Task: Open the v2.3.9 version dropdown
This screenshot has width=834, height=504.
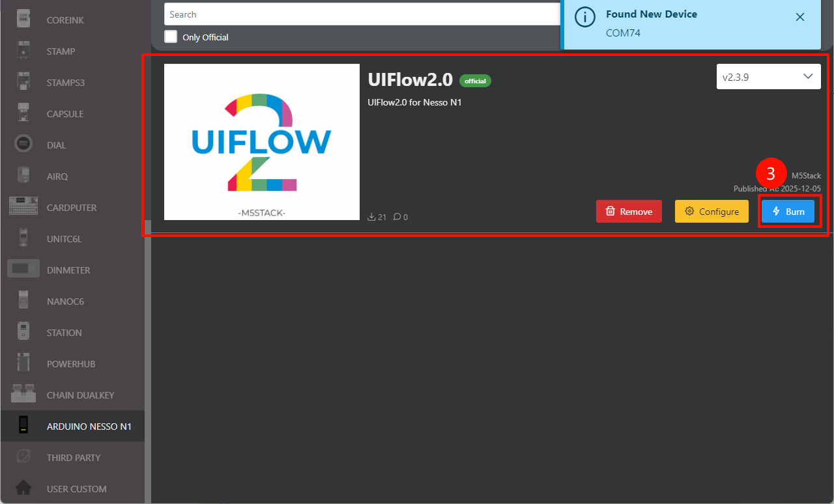Action: coord(768,77)
